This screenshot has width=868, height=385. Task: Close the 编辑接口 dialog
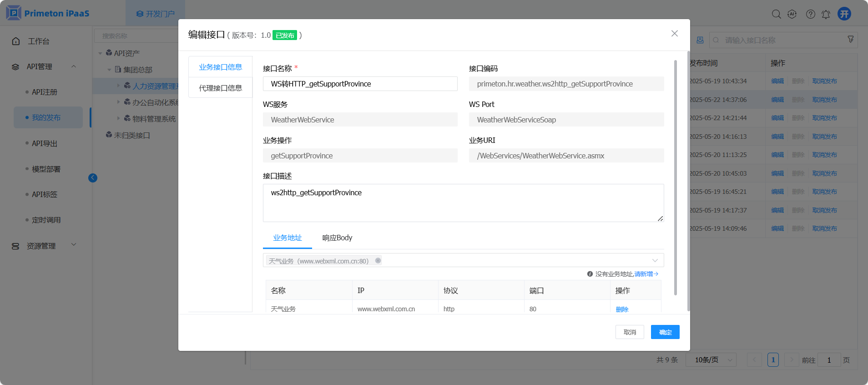[x=674, y=34]
